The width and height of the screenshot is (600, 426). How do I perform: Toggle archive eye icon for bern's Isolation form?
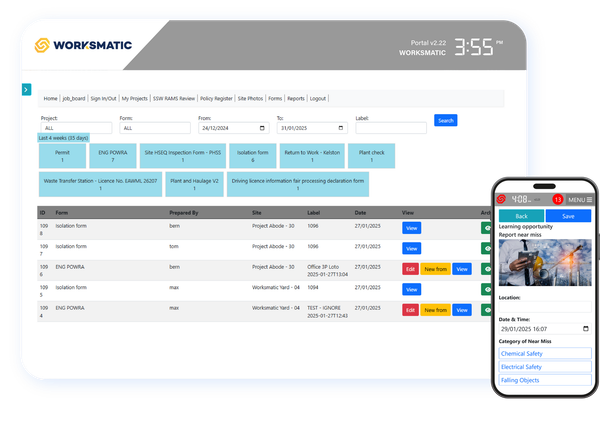pos(487,228)
